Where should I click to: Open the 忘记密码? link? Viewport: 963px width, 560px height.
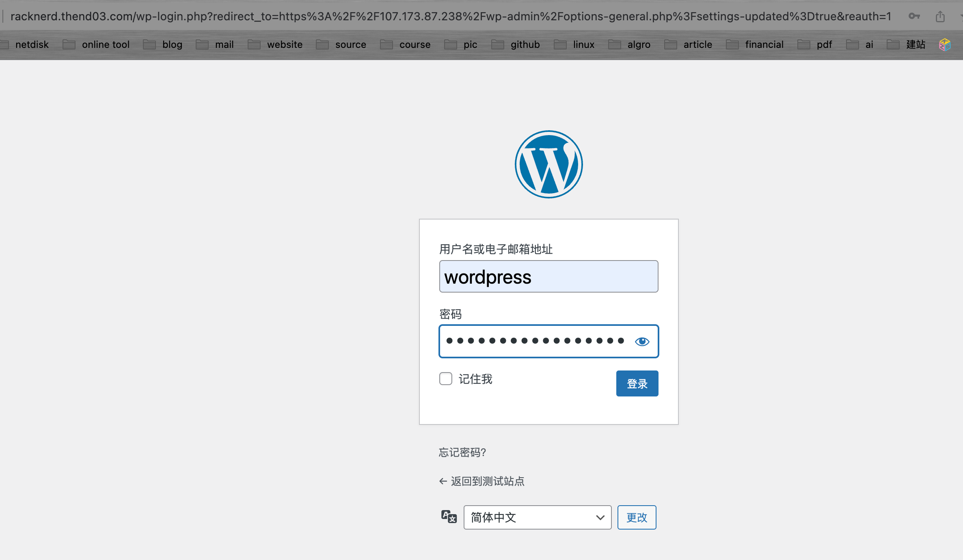pos(462,452)
